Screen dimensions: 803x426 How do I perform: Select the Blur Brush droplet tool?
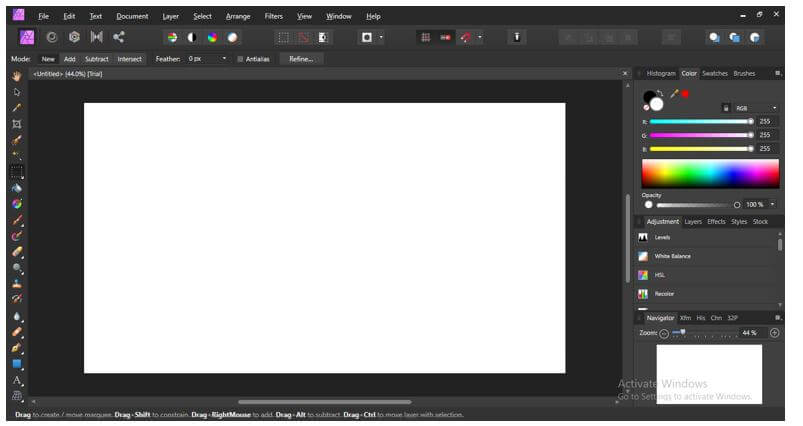tap(17, 316)
